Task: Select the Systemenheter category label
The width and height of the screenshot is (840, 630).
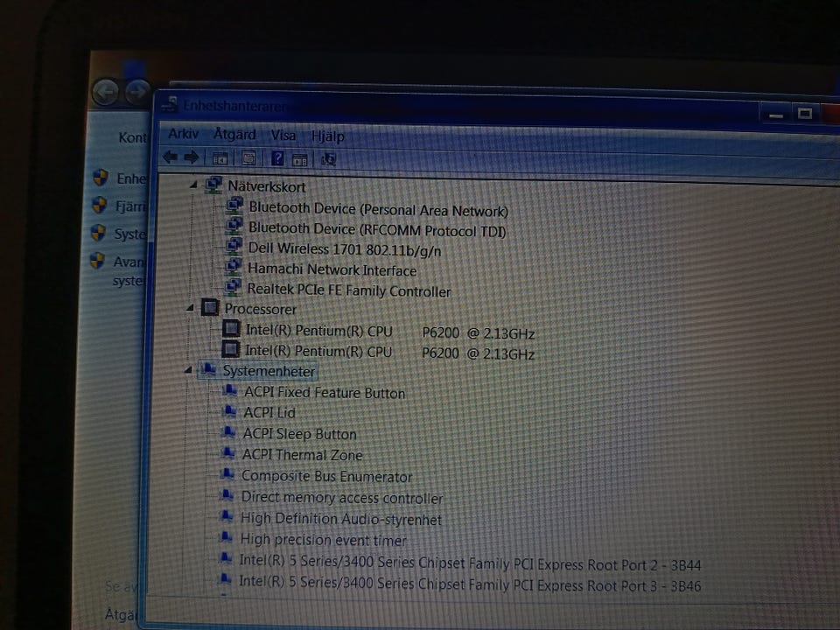Action: (269, 371)
